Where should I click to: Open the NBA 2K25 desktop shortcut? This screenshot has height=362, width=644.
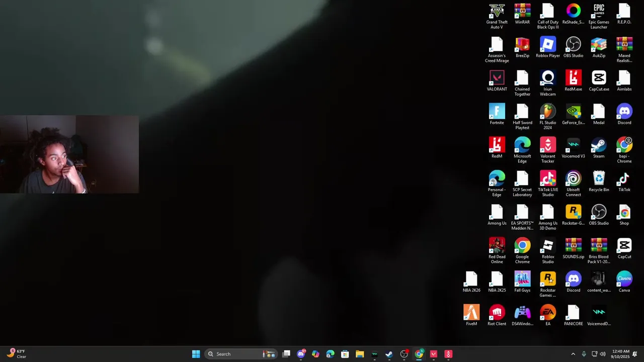point(497,282)
